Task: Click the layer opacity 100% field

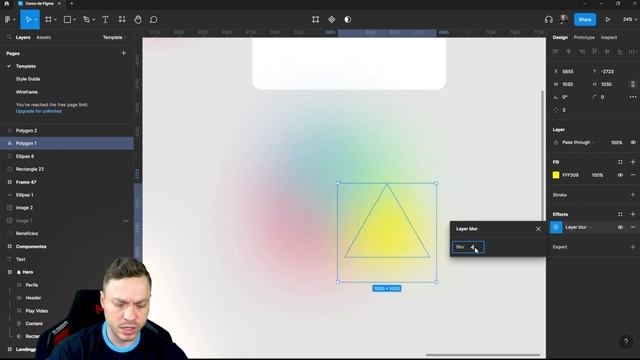Action: [x=616, y=142]
